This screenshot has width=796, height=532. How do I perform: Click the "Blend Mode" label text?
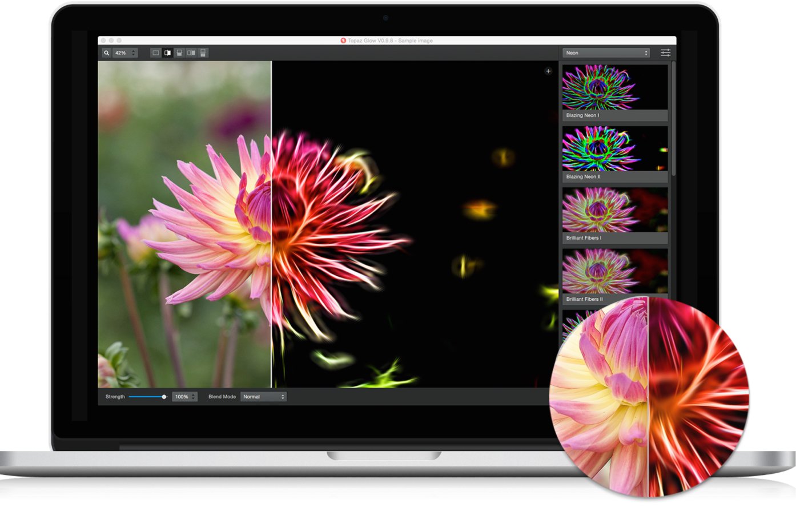coord(222,397)
